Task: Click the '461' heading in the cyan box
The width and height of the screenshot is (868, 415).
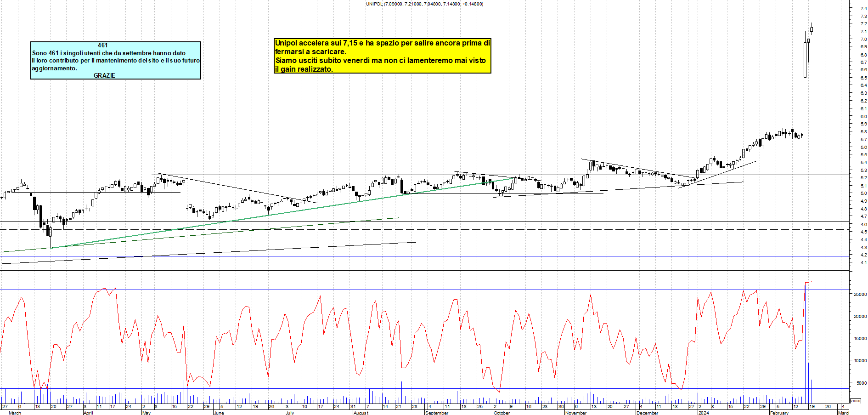Action: click(x=103, y=45)
